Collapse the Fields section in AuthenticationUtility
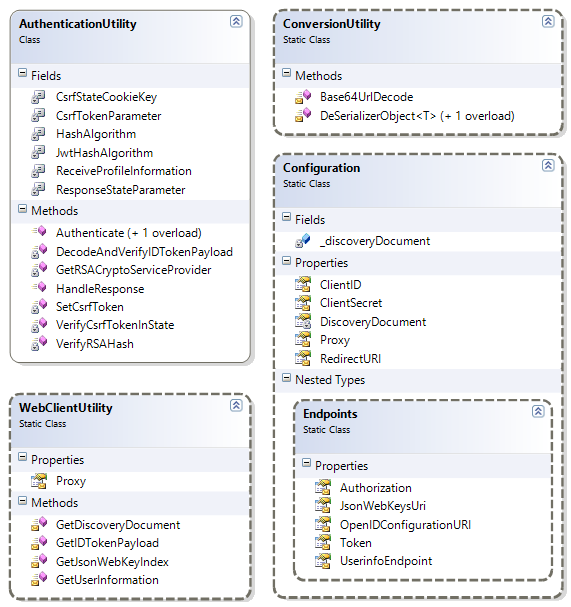 click(22, 73)
